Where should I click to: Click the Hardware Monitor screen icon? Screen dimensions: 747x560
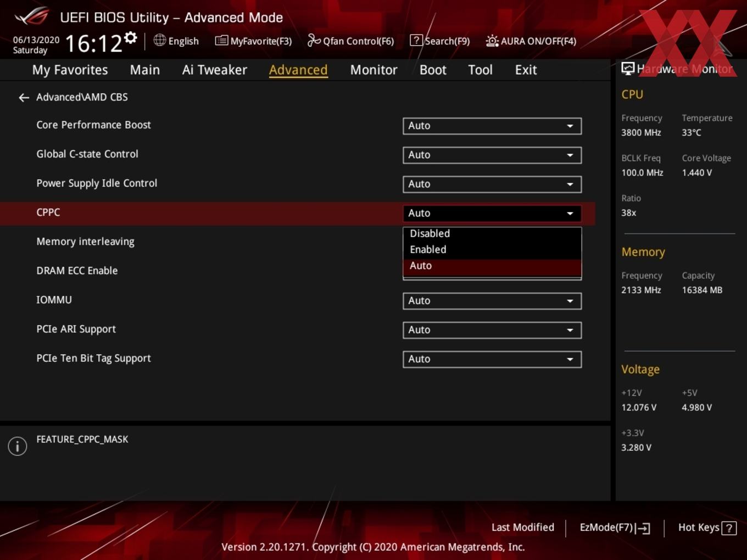628,69
